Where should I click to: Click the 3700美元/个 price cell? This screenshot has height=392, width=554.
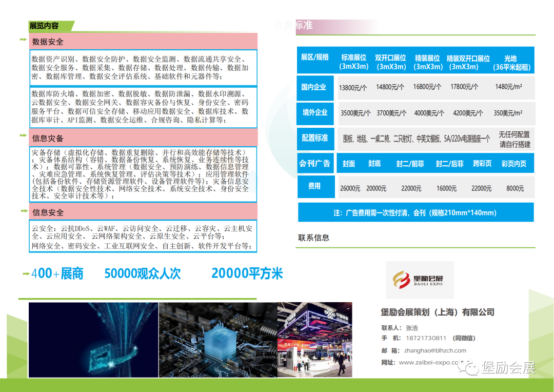click(391, 113)
